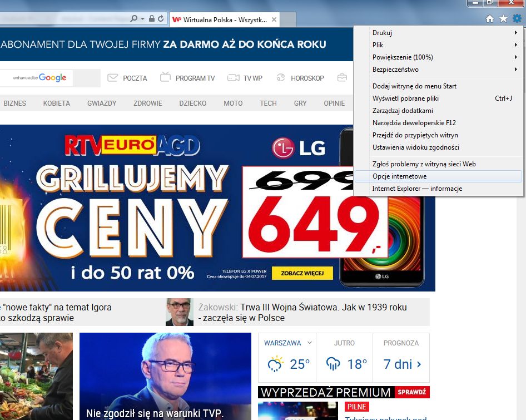526x420 pixels.
Task: Choose Dodaj witrynę do menu Start
Action: pyautogui.click(x=438, y=86)
